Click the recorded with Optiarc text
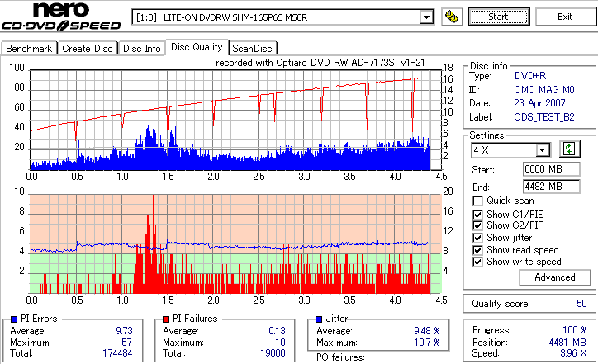The image size is (598, 364). 320,63
